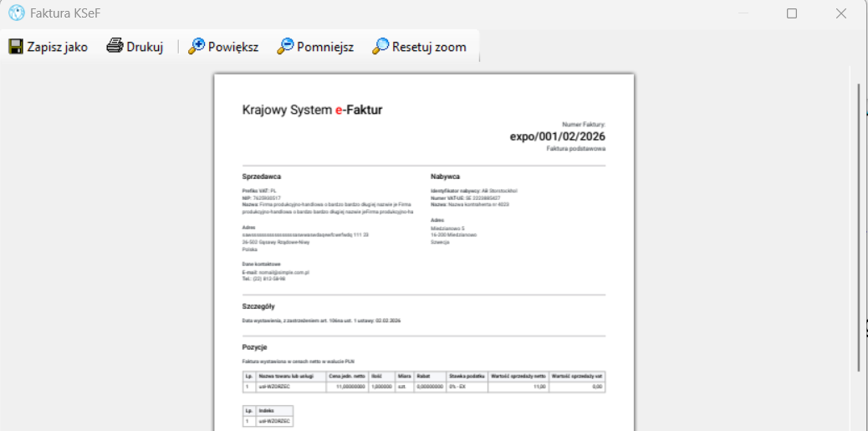
Task: Click the Stawka podatku column header
Action: point(467,376)
